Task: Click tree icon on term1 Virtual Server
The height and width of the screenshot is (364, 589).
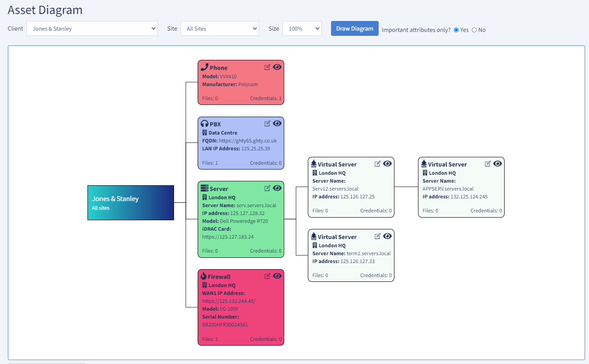Action: (x=314, y=236)
